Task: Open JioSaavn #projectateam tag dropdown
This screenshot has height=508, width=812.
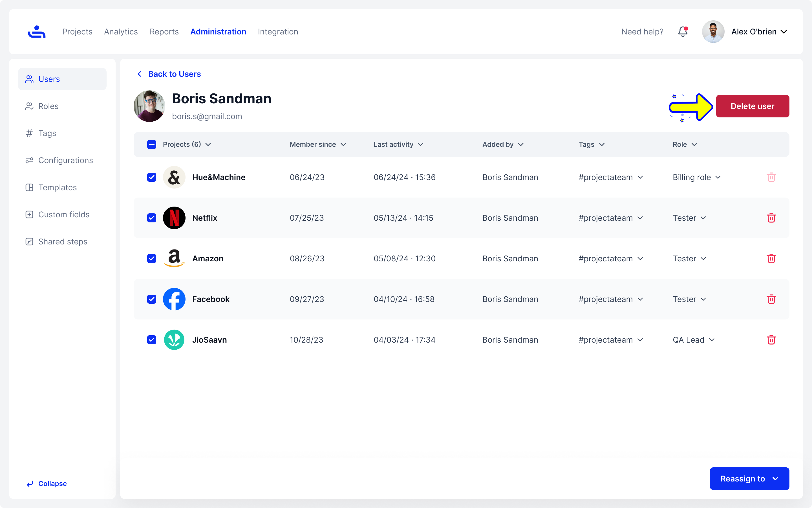Action: click(610, 340)
